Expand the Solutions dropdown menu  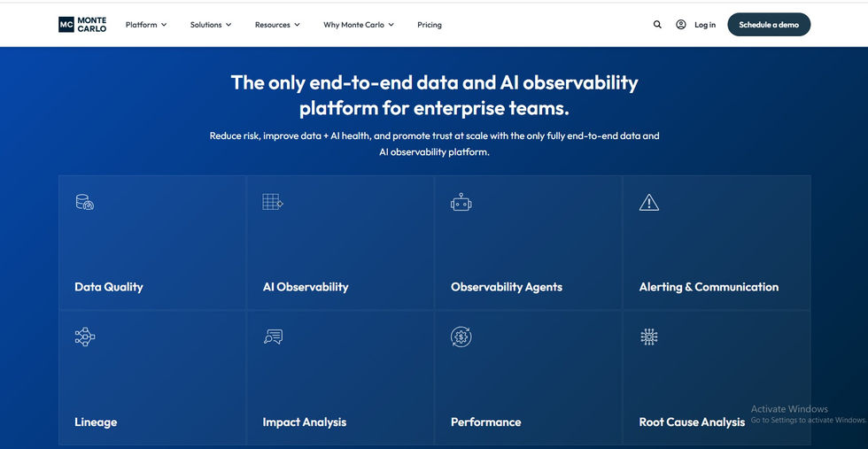click(x=211, y=25)
